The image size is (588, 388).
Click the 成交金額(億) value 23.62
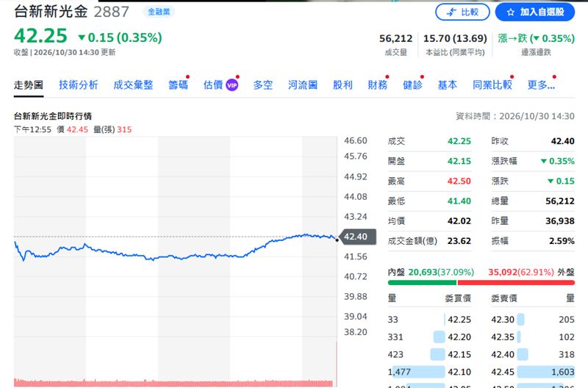459,241
